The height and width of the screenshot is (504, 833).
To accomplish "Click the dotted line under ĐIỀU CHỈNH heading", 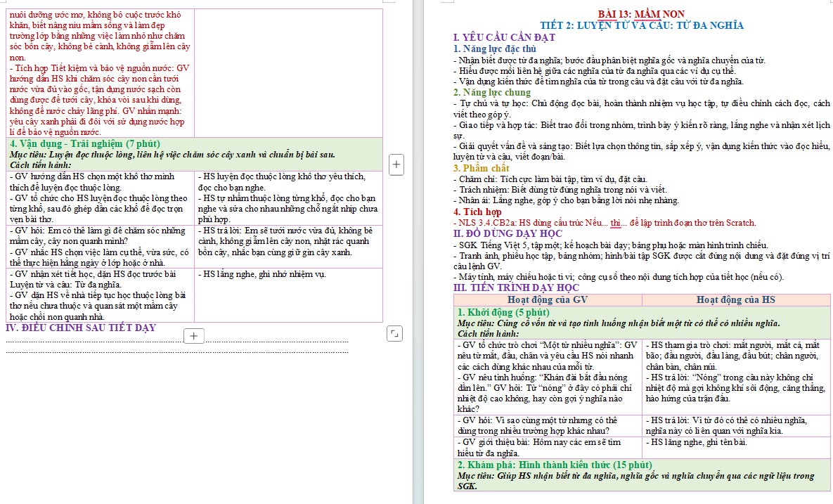I will [x=177, y=342].
